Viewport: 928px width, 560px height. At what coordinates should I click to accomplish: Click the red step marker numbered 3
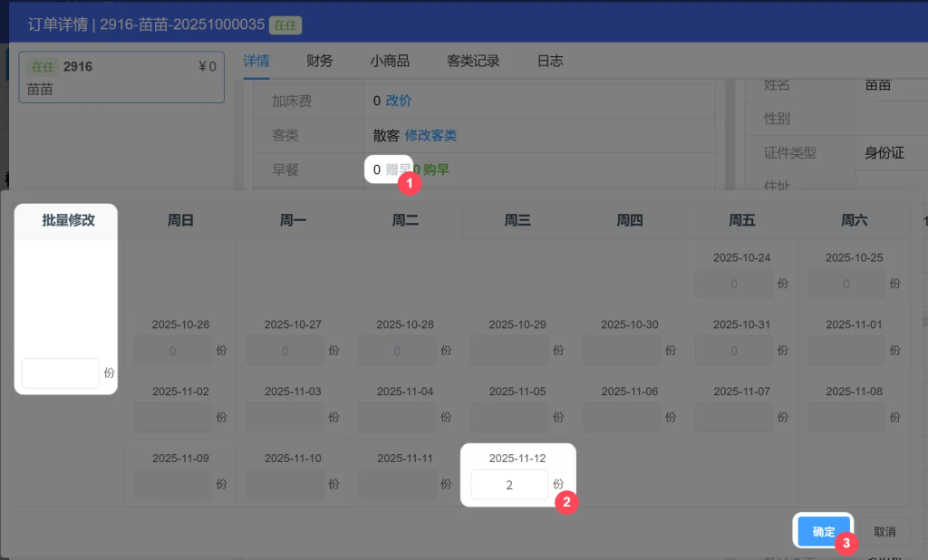[x=846, y=544]
